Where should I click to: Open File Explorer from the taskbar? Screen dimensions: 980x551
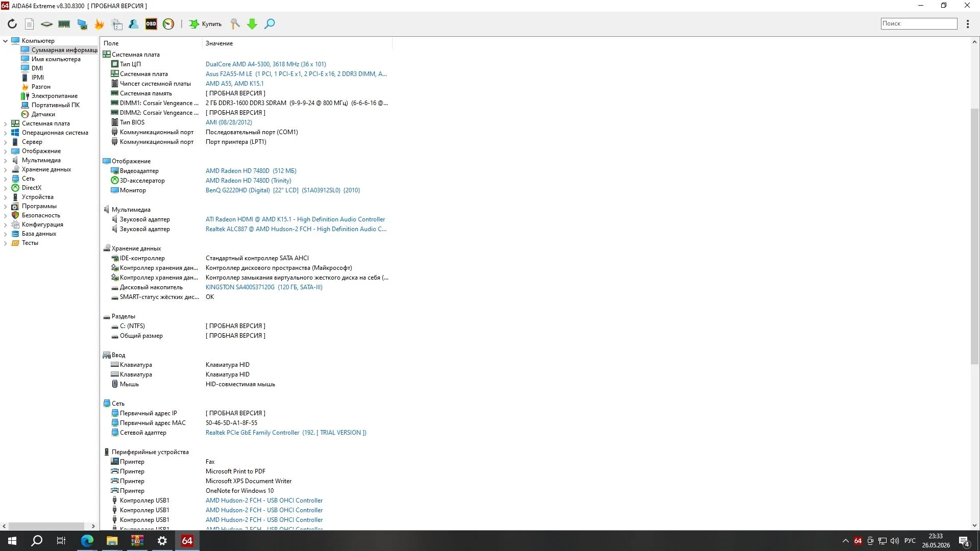[x=112, y=541]
